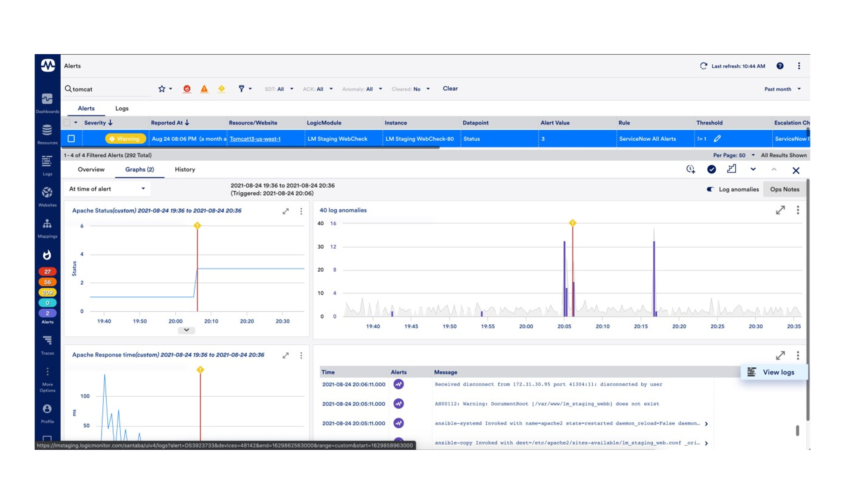Open the Dashboards sidebar section

tap(48, 103)
